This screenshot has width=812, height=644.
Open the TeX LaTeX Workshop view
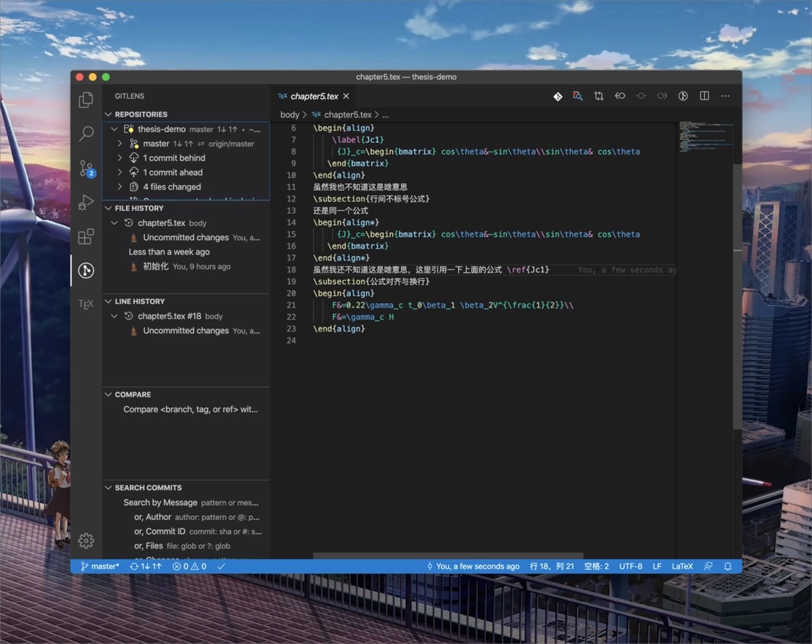click(x=86, y=304)
